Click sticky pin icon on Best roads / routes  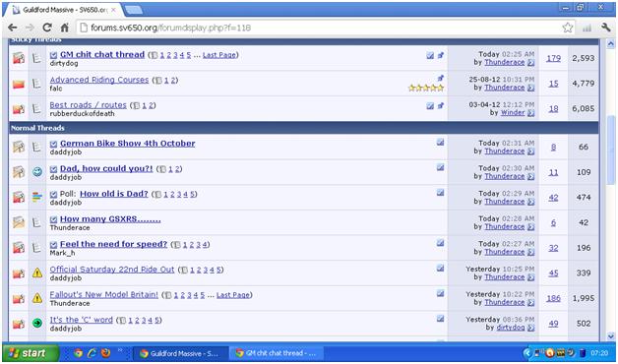click(x=441, y=105)
